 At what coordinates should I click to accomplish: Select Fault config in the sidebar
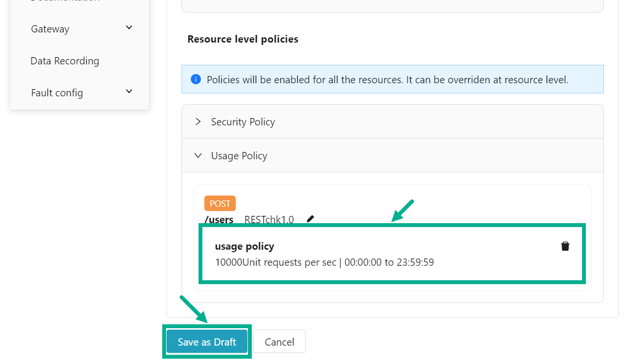[x=57, y=93]
